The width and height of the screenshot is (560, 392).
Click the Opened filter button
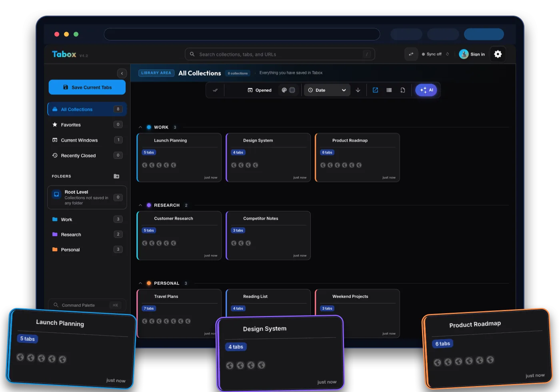coord(260,90)
